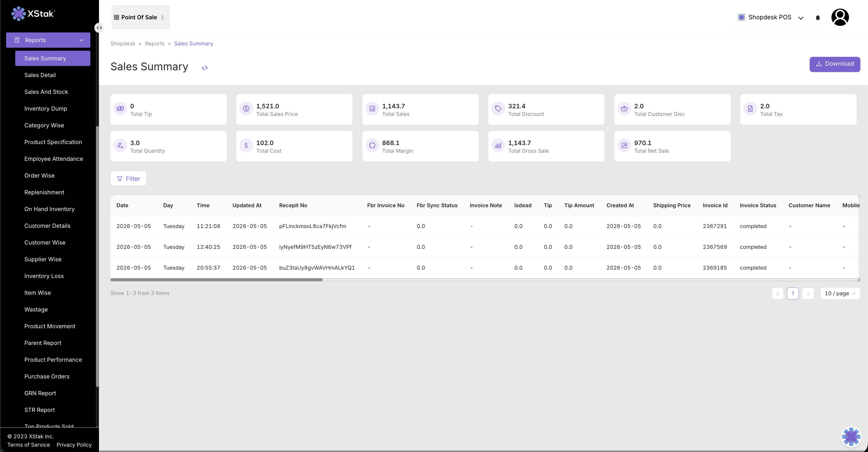
Task: Click the Invoice Status column header
Action: tap(758, 205)
